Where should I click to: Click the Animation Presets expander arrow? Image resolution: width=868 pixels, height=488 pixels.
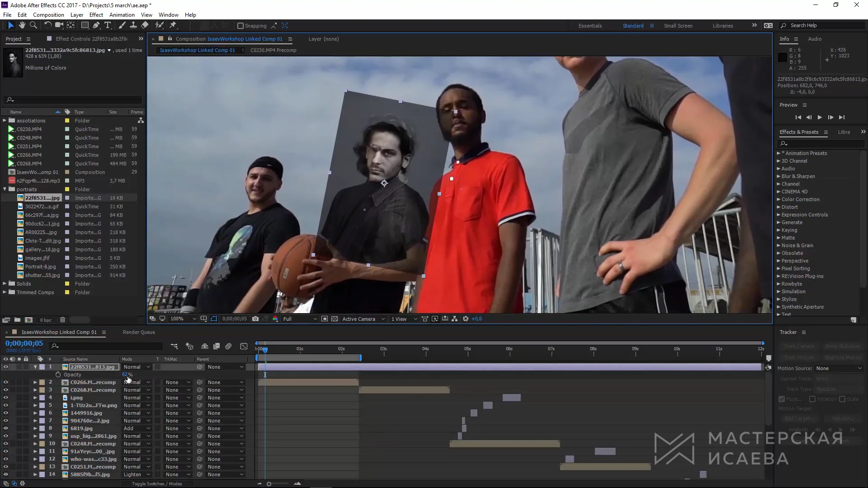(x=778, y=153)
